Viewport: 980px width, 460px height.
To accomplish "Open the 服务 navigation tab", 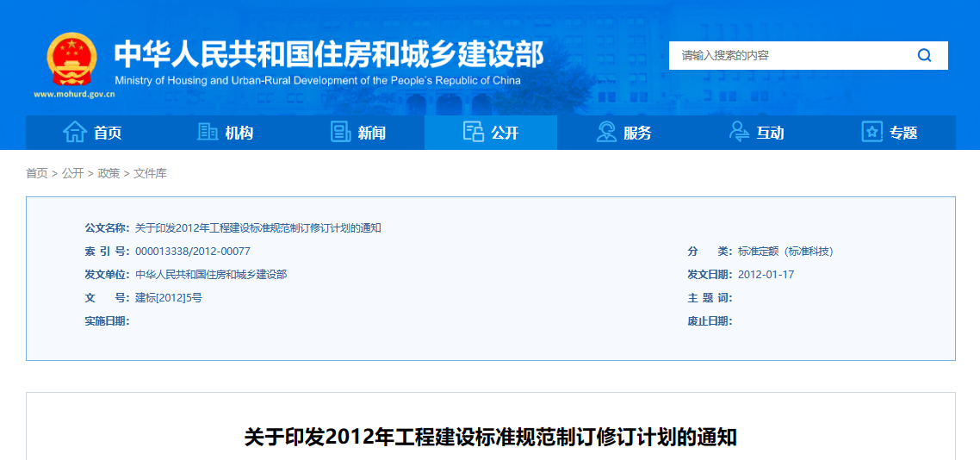I will (623, 133).
